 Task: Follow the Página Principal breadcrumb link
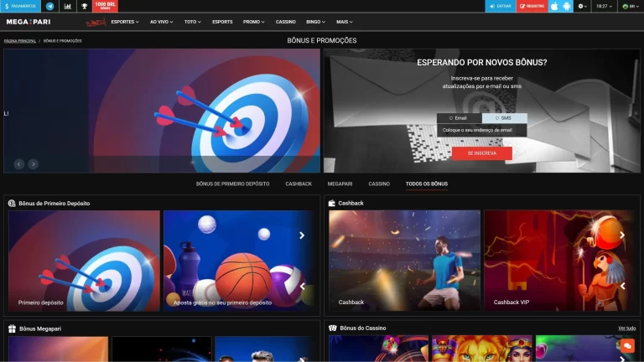[20, 41]
